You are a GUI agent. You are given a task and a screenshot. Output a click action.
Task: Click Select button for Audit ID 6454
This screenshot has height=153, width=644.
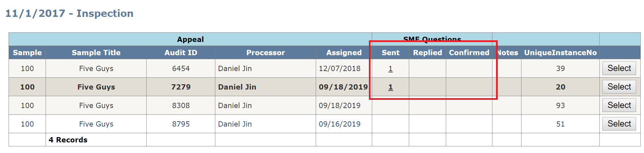pos(619,68)
